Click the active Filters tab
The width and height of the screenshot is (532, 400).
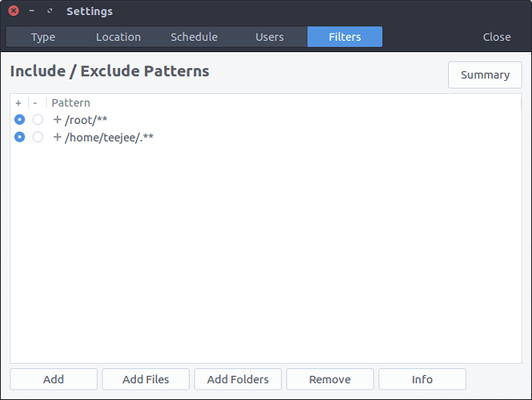(345, 37)
